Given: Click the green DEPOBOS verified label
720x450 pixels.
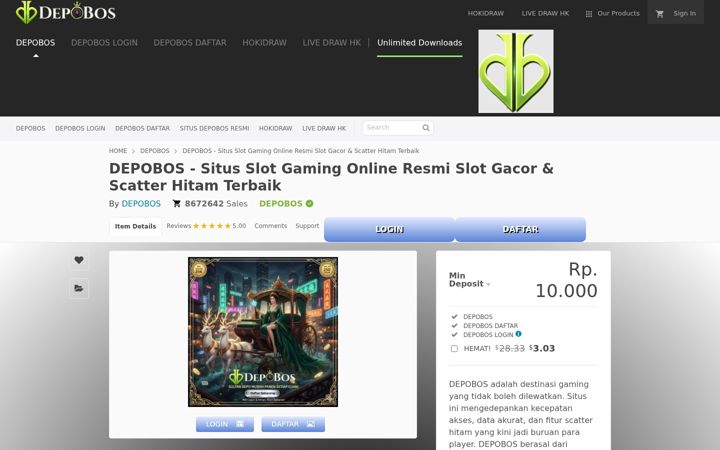Looking at the screenshot, I should pos(281,203).
